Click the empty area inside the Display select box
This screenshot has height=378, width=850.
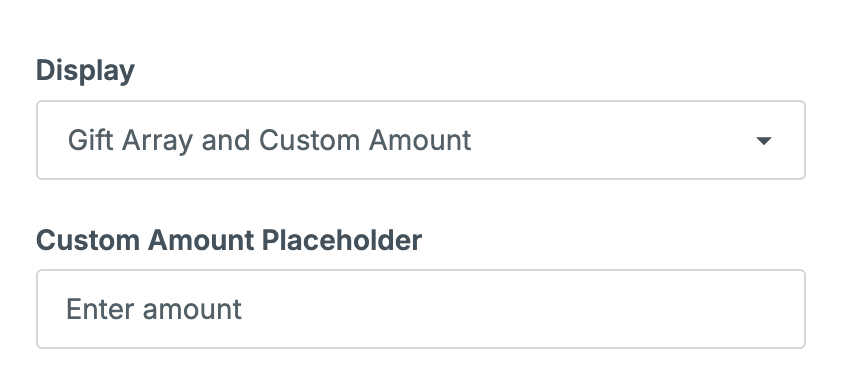tap(613, 140)
